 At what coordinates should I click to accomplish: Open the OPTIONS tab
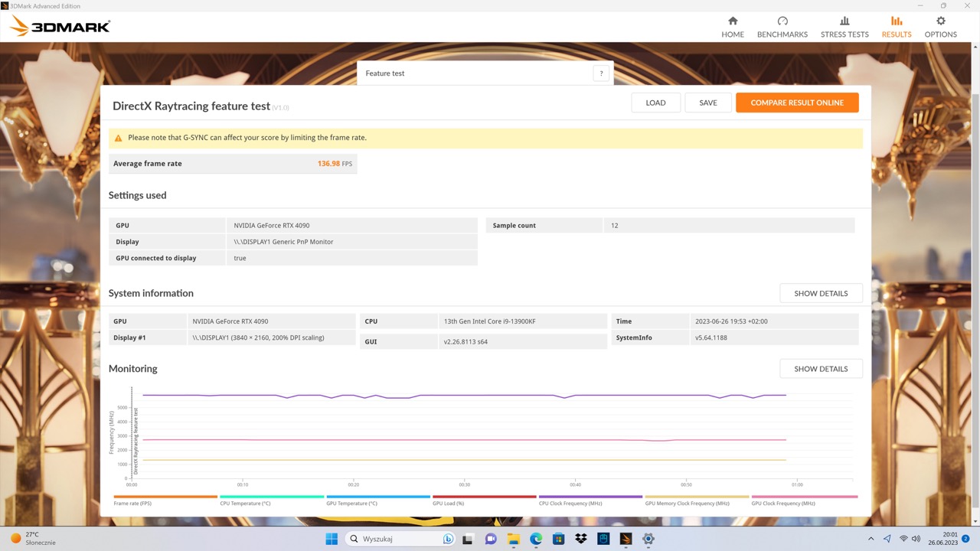(x=940, y=27)
